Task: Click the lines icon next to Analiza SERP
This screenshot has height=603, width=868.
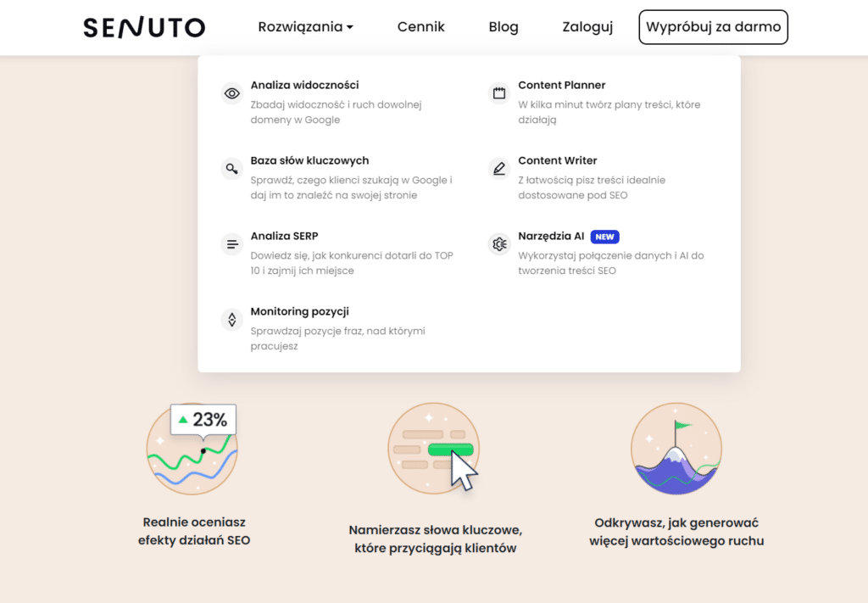Action: [231, 244]
